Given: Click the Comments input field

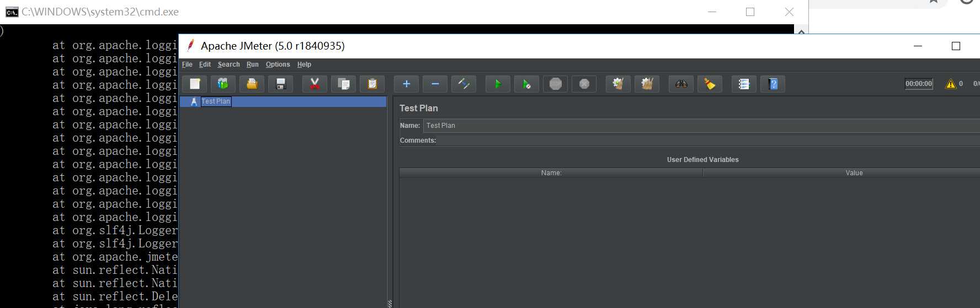Looking at the screenshot, I should click(709, 141).
